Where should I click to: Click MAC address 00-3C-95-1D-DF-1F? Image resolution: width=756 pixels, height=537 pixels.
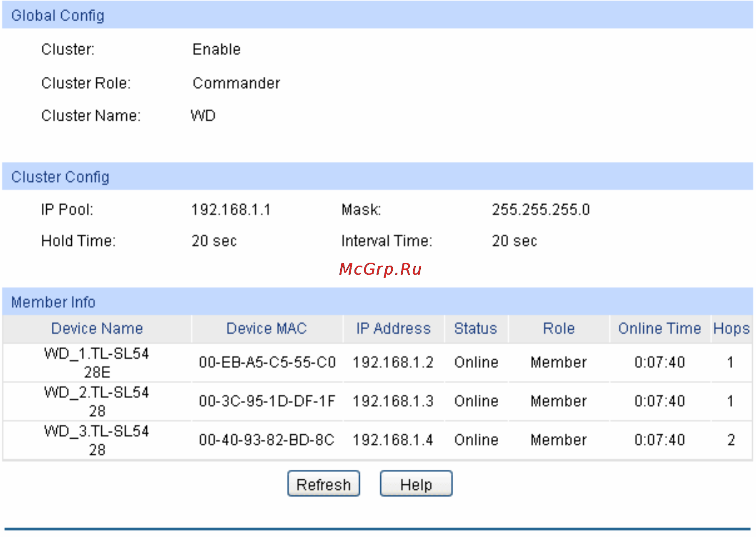[267, 401]
